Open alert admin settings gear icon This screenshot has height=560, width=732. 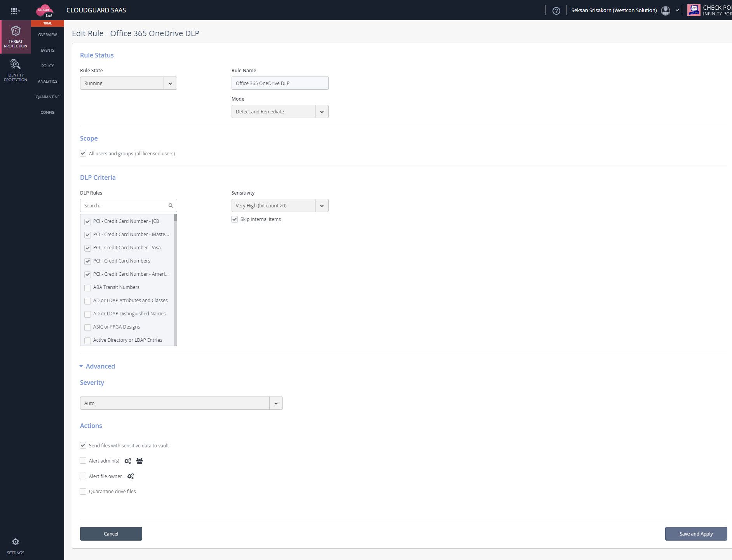[x=128, y=461]
